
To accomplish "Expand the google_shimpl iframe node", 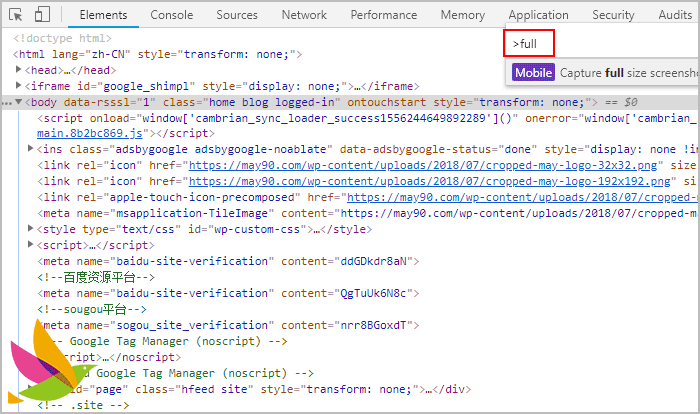I will coord(21,86).
